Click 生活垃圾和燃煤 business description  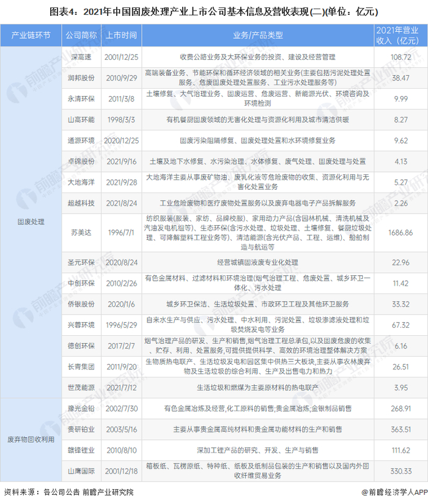[x=257, y=388]
